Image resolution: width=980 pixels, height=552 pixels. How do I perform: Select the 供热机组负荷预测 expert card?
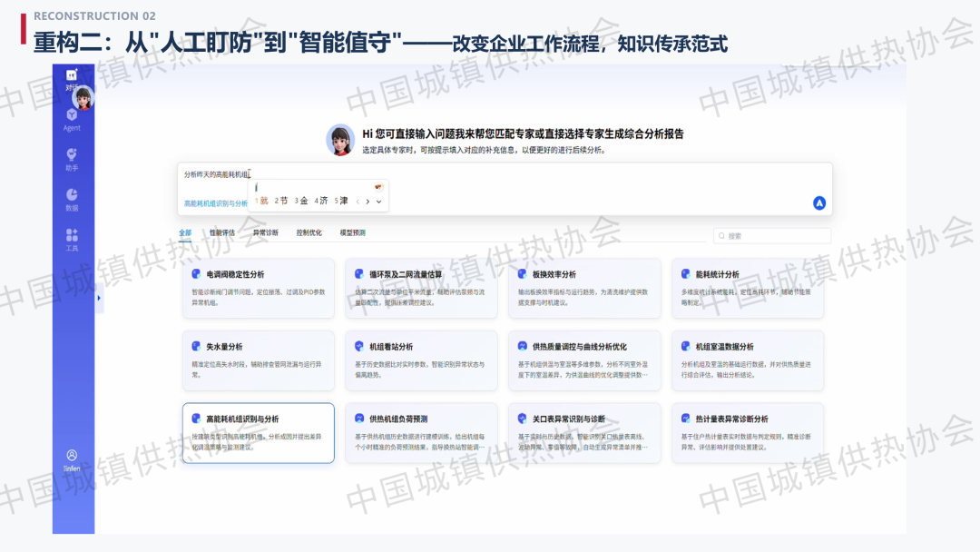pyautogui.click(x=421, y=433)
